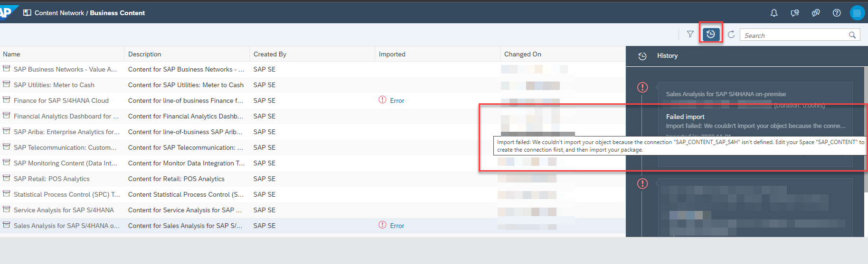Open the help question mark icon

click(x=837, y=13)
